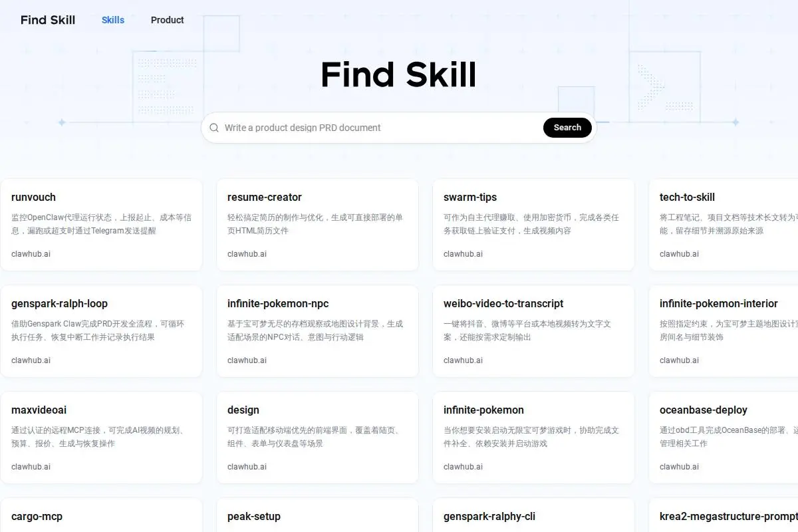This screenshot has width=798, height=532.
Task: Click clawhub.ai under design card
Action: (247, 467)
